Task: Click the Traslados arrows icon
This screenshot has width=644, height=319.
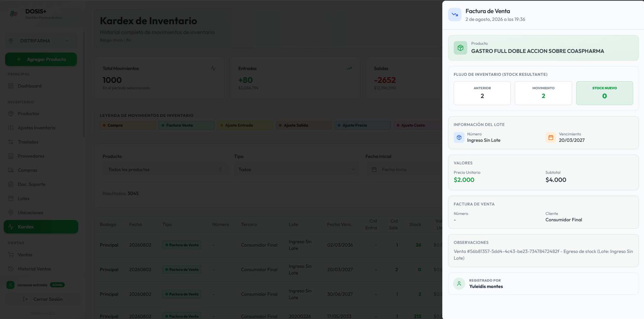Action: click(11, 142)
